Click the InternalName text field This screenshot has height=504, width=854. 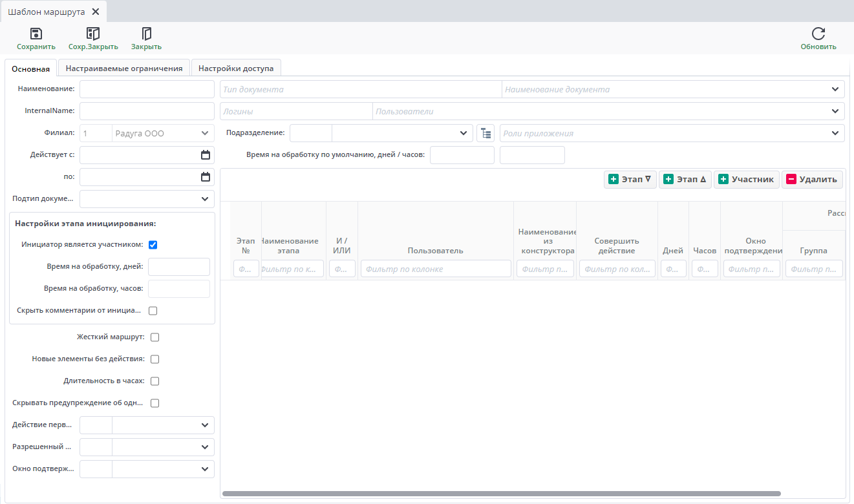click(147, 111)
